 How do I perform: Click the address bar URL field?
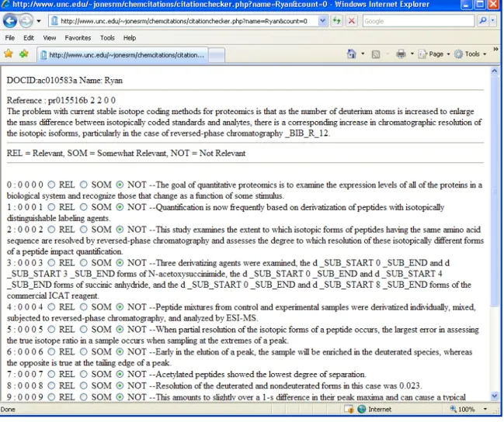pos(184,21)
